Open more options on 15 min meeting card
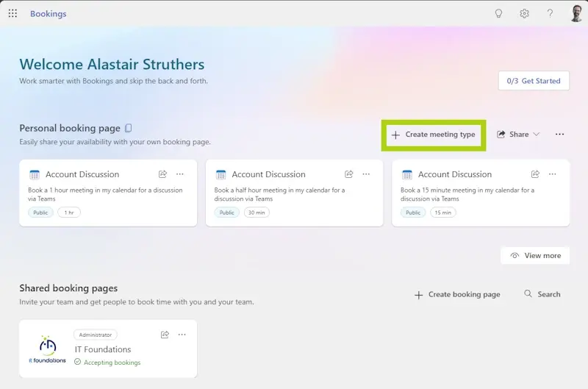 pos(552,174)
